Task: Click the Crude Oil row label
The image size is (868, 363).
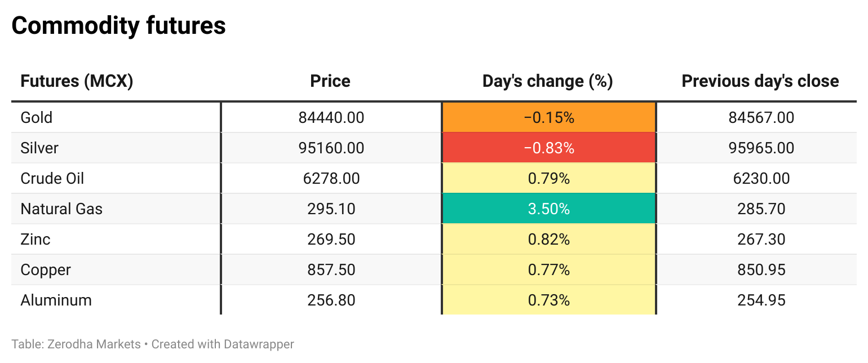Action: click(x=52, y=179)
